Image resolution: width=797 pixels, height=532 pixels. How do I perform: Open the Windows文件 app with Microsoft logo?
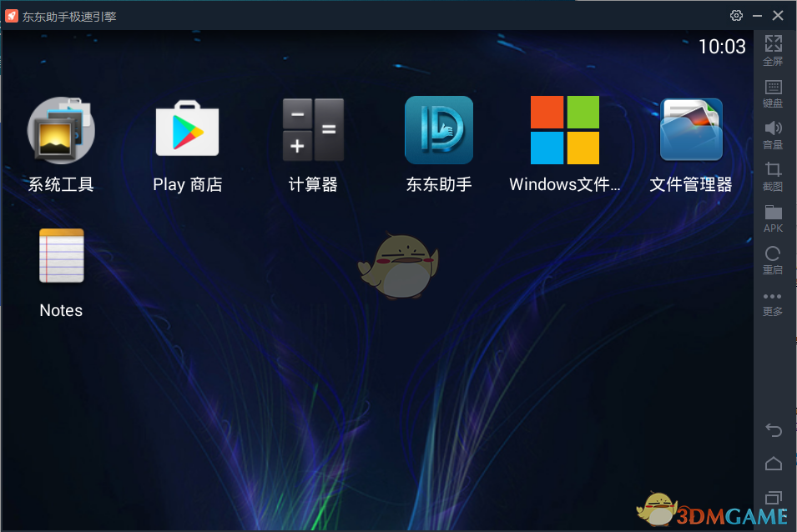[x=565, y=130]
